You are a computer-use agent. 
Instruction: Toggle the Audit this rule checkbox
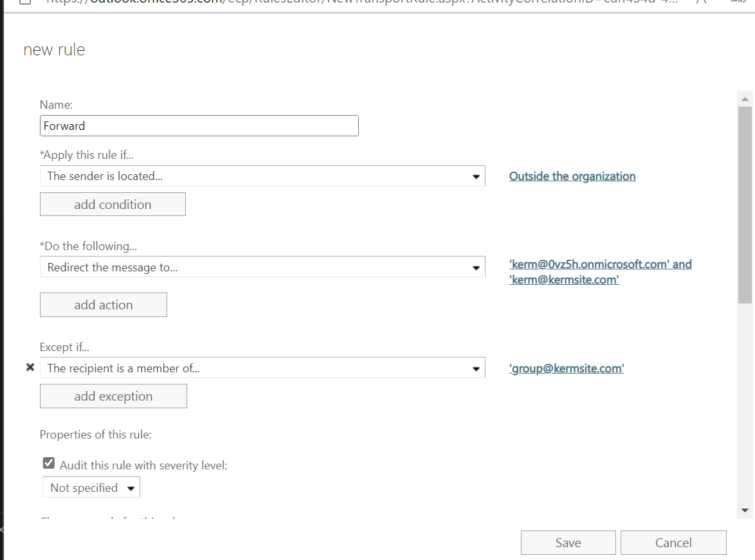(x=49, y=464)
